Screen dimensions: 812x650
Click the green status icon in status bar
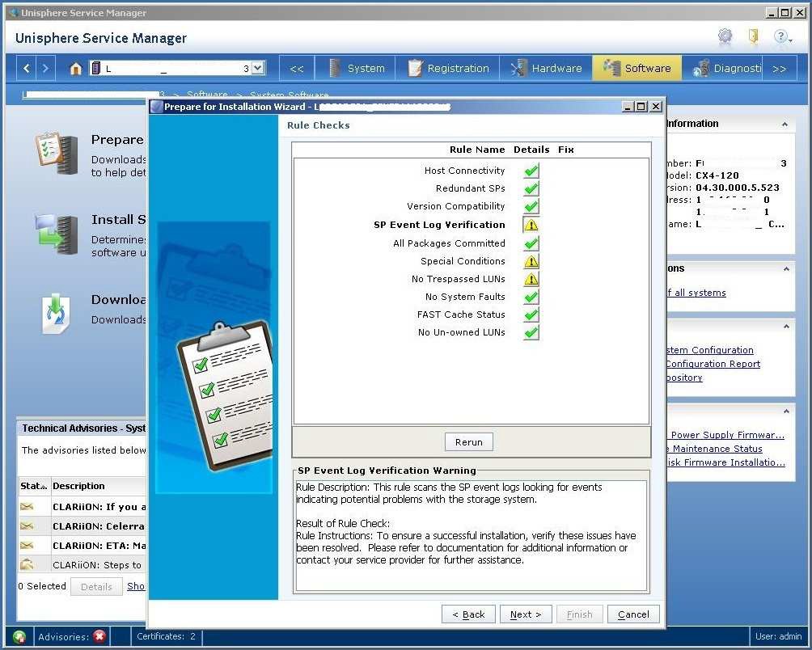click(x=19, y=636)
